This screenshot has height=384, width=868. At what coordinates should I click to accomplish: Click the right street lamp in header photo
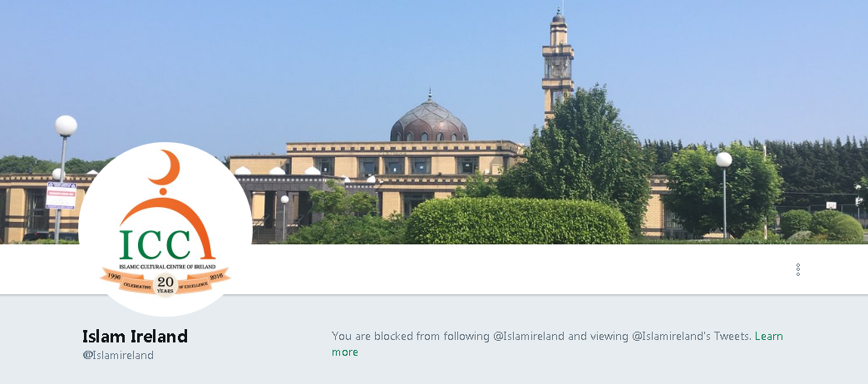click(723, 194)
